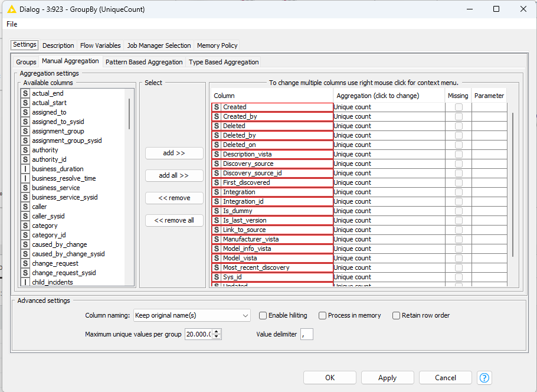The image size is (537, 392).
Task: Click the integer type icon beside business_duration
Action: click(25, 169)
